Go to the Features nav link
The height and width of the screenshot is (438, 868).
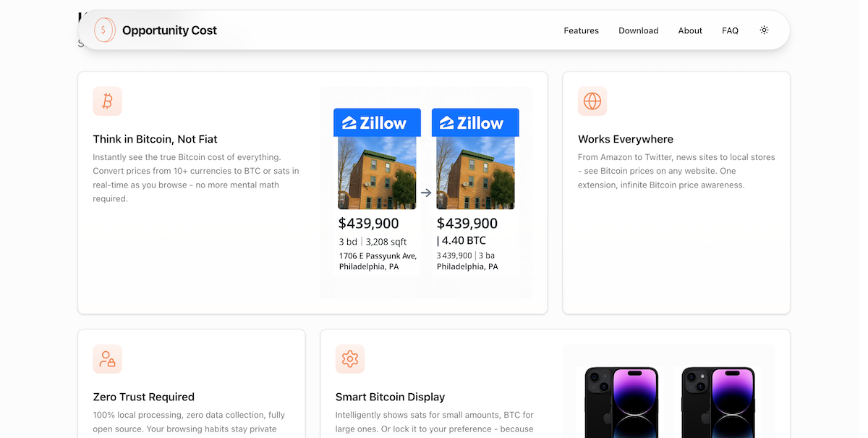click(582, 30)
